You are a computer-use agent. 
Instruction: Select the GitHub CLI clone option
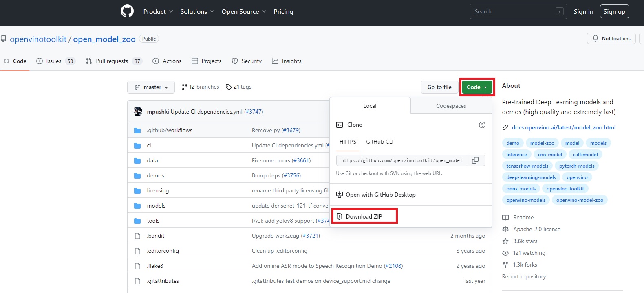coord(379,142)
